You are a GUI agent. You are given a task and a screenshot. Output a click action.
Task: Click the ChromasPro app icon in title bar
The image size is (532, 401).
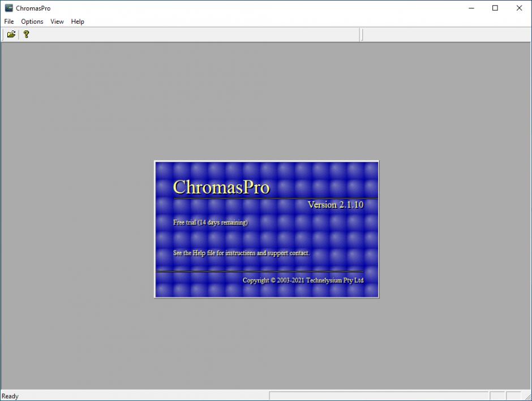(x=9, y=8)
